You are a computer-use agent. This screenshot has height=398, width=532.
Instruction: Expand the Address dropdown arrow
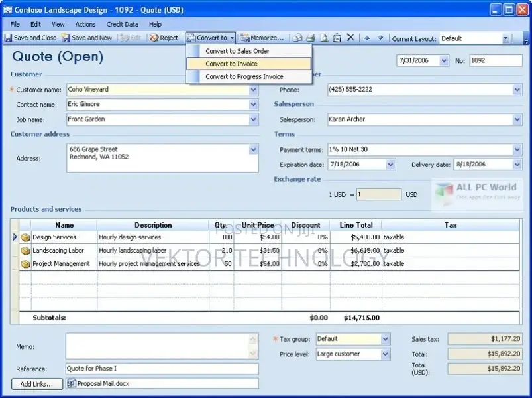coord(254,149)
